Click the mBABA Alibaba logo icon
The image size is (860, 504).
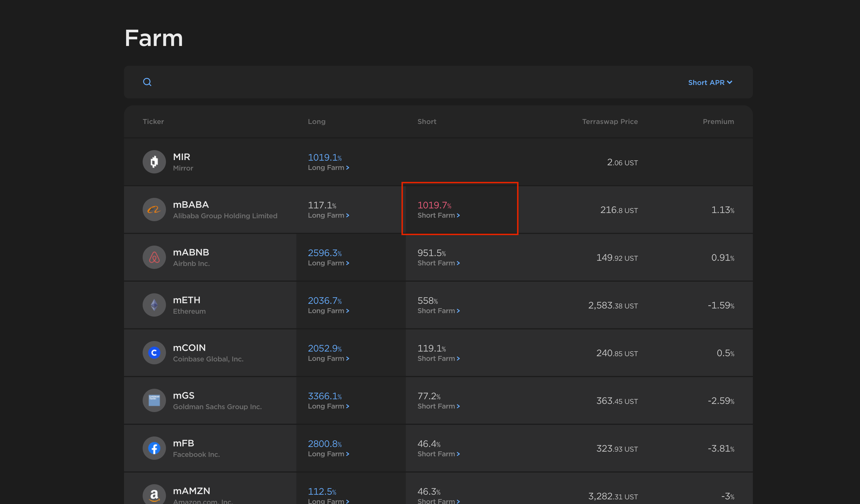pos(154,210)
